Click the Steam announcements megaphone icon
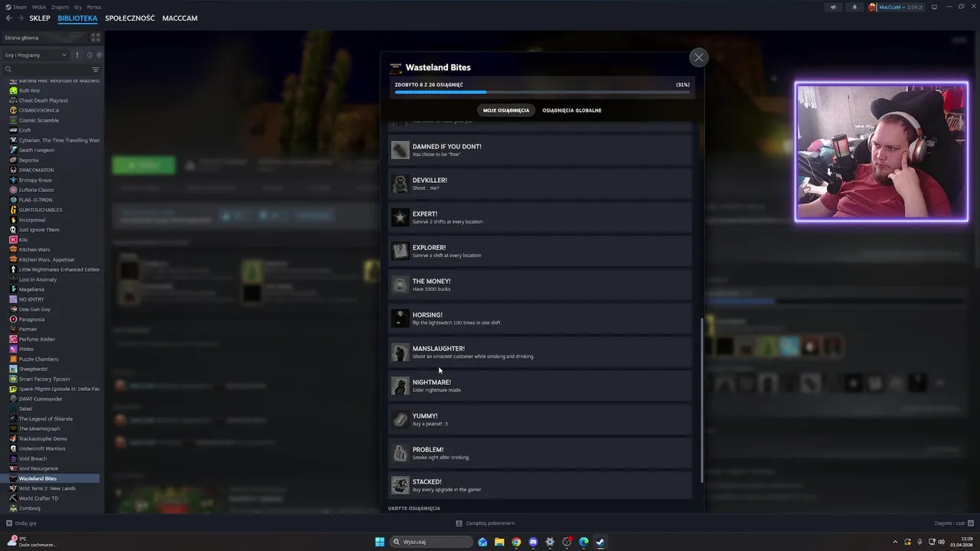The image size is (980, 551). pyautogui.click(x=833, y=7)
